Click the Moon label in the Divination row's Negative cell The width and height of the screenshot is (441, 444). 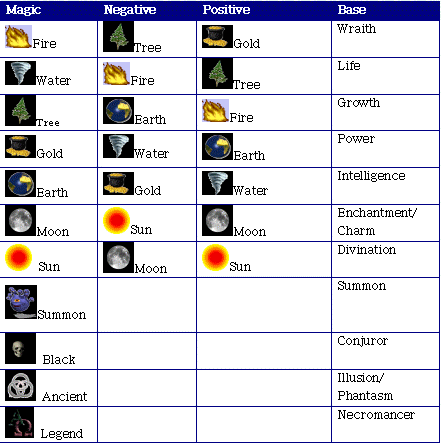151,269
